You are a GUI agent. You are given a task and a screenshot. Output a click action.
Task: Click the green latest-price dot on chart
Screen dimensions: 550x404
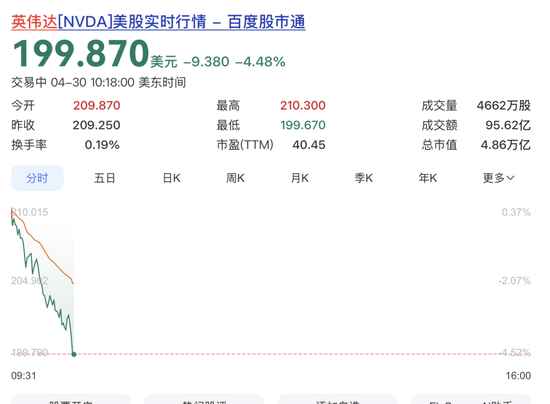click(74, 354)
